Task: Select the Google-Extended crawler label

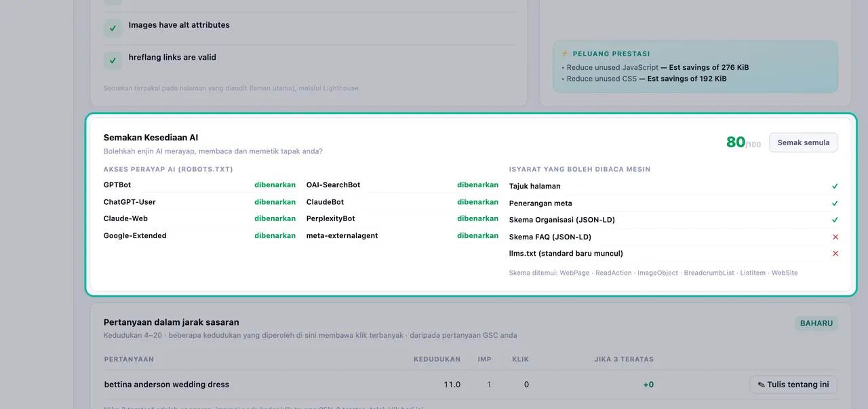Action: click(x=135, y=236)
